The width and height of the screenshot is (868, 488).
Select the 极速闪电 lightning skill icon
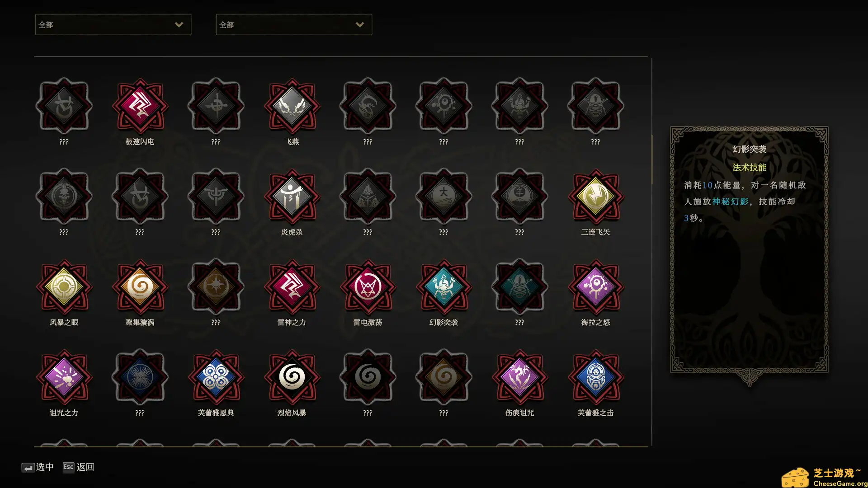coord(140,106)
